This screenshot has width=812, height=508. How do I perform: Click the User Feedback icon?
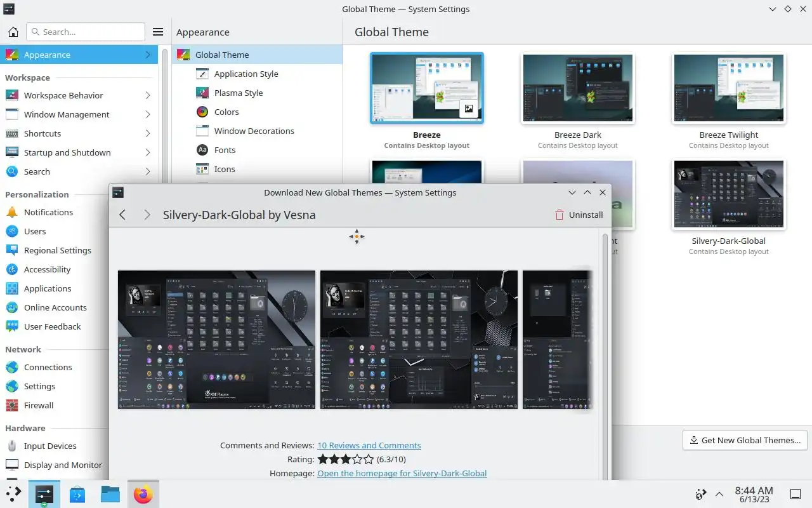click(12, 326)
